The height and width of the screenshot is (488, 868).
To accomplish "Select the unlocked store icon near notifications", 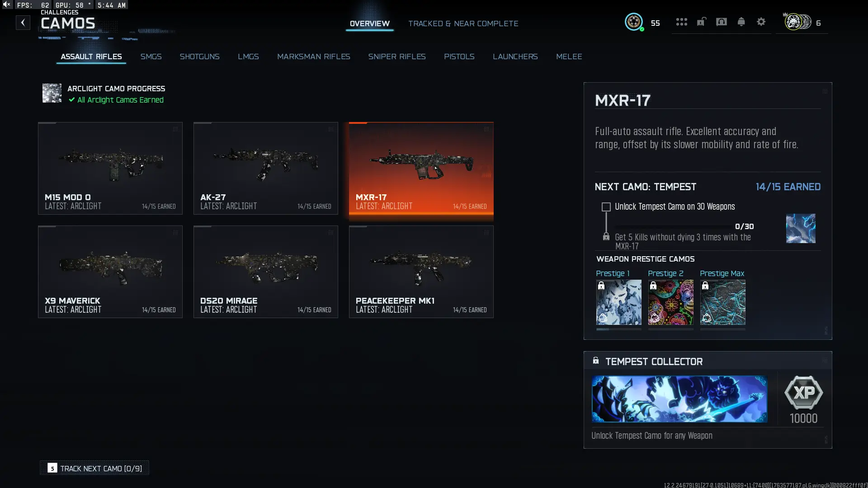I will (x=701, y=22).
